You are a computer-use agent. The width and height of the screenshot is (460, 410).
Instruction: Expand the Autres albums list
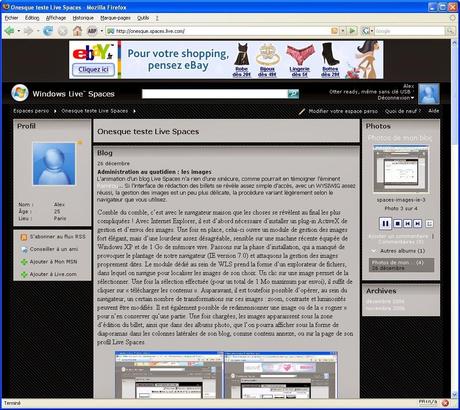point(374,251)
